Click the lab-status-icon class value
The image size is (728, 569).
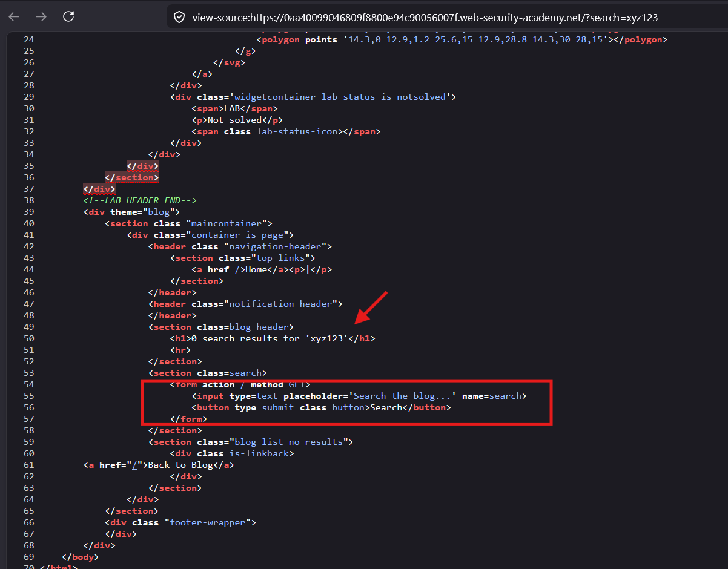[297, 131]
